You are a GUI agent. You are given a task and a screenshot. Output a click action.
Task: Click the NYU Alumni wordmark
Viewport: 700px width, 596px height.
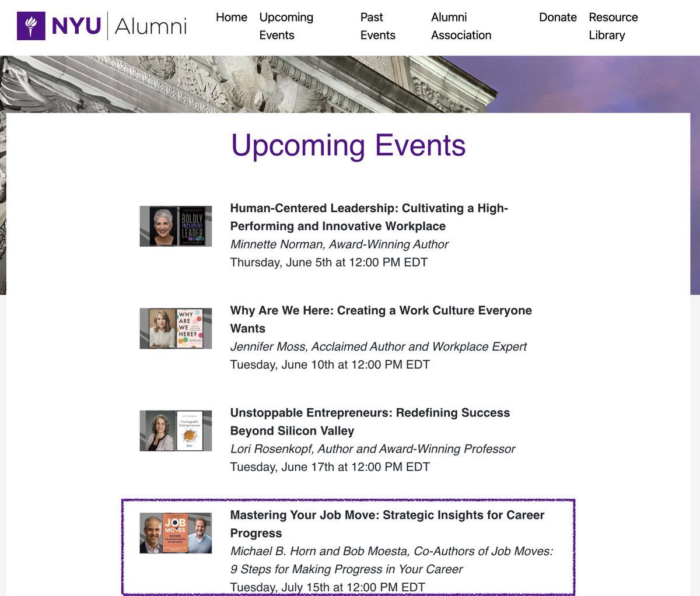point(118,26)
